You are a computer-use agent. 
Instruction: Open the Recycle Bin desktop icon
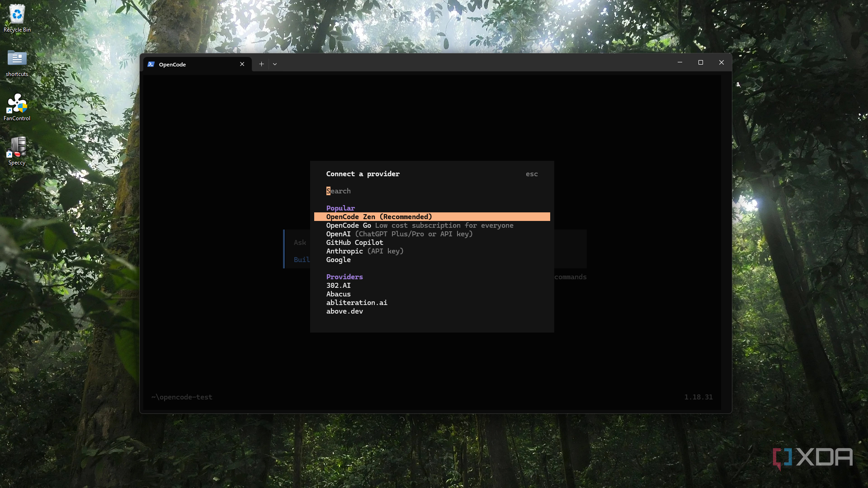coord(17,19)
